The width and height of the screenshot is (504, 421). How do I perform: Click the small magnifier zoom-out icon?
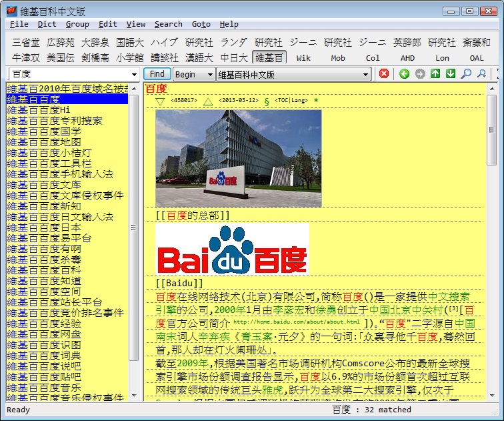tap(481, 73)
